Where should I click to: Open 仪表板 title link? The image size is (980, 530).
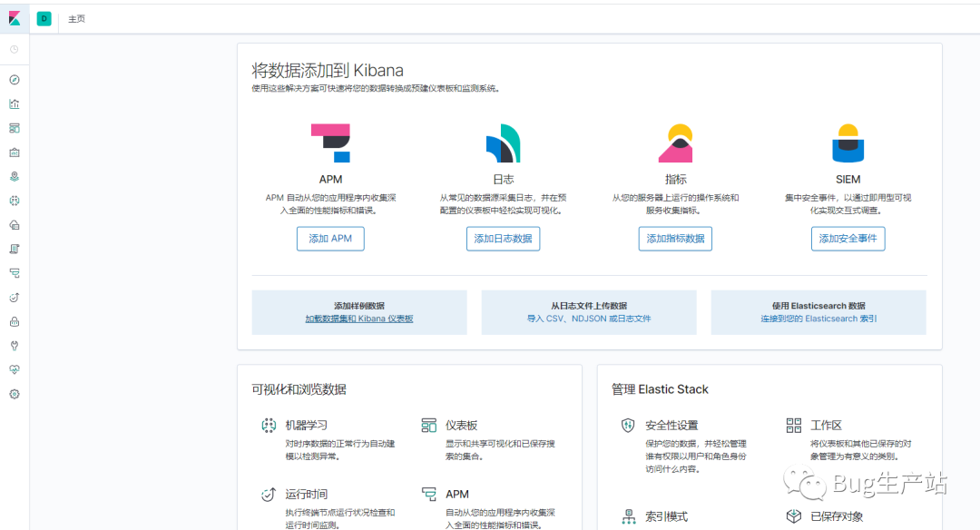coord(461,426)
